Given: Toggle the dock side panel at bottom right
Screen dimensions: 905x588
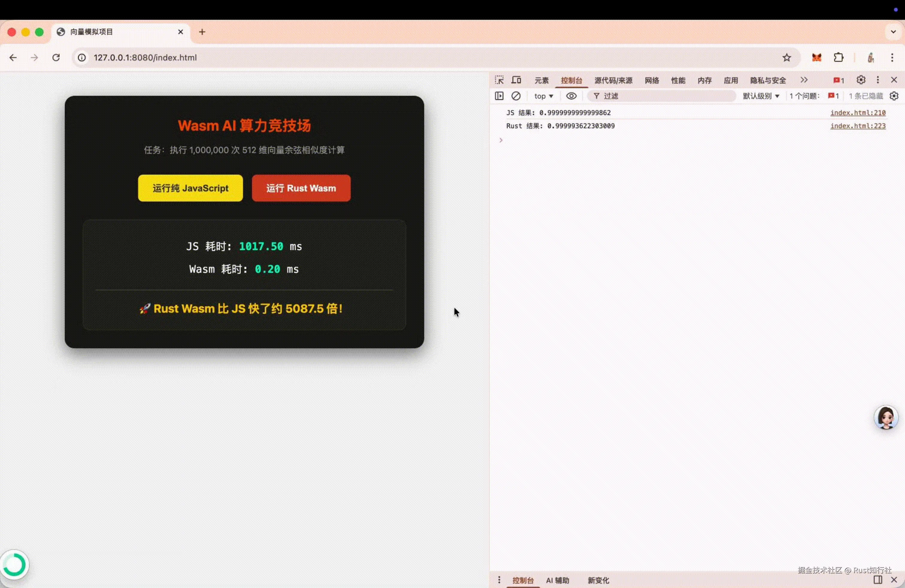Looking at the screenshot, I should [x=878, y=580].
